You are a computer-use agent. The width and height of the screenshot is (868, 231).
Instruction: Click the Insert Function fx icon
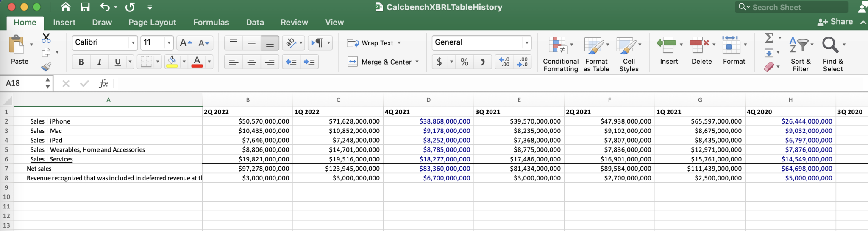point(103,83)
